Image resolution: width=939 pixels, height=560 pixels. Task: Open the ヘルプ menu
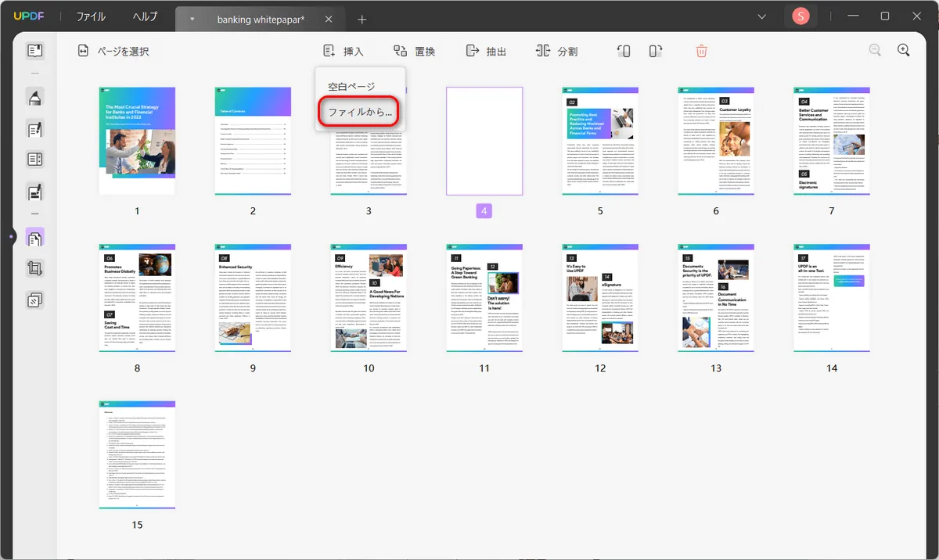coord(145,17)
